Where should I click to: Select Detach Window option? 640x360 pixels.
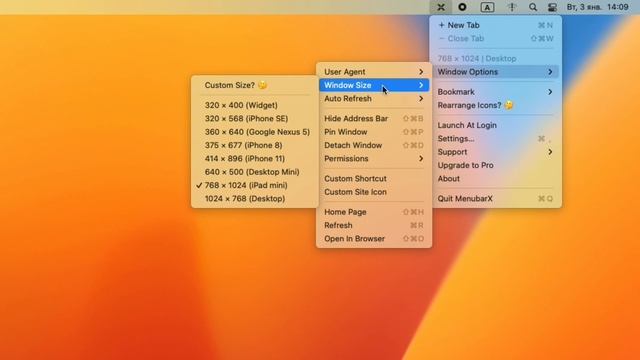[374, 145]
